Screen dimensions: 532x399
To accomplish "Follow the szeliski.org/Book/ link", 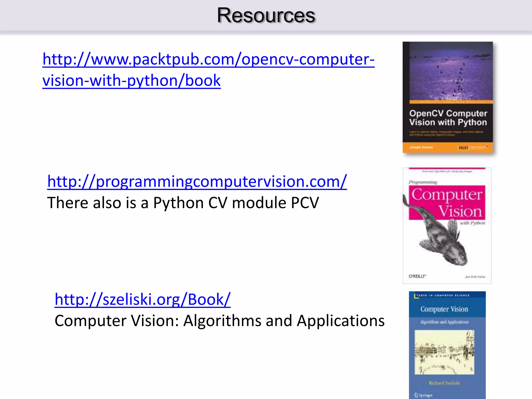I will coord(143,299).
